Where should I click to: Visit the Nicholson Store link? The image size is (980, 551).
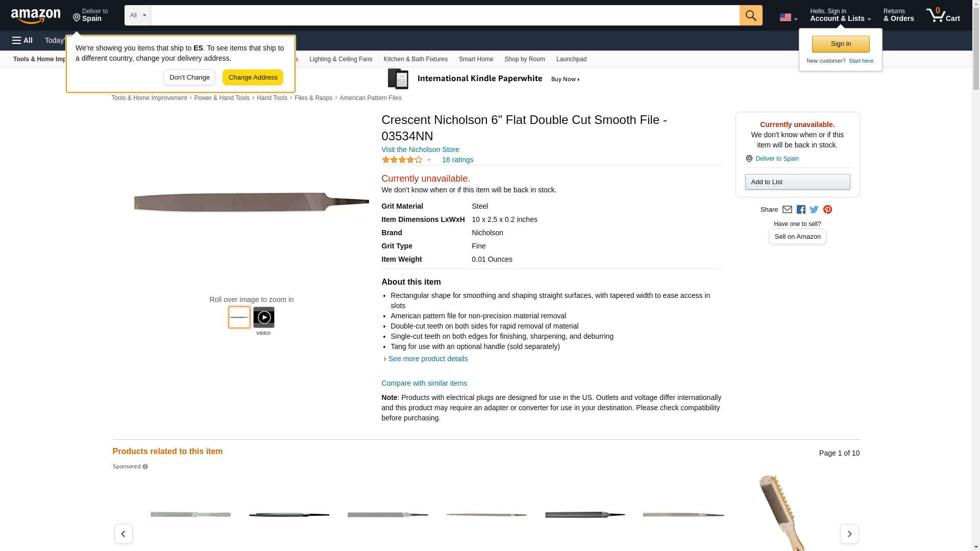tap(420, 149)
